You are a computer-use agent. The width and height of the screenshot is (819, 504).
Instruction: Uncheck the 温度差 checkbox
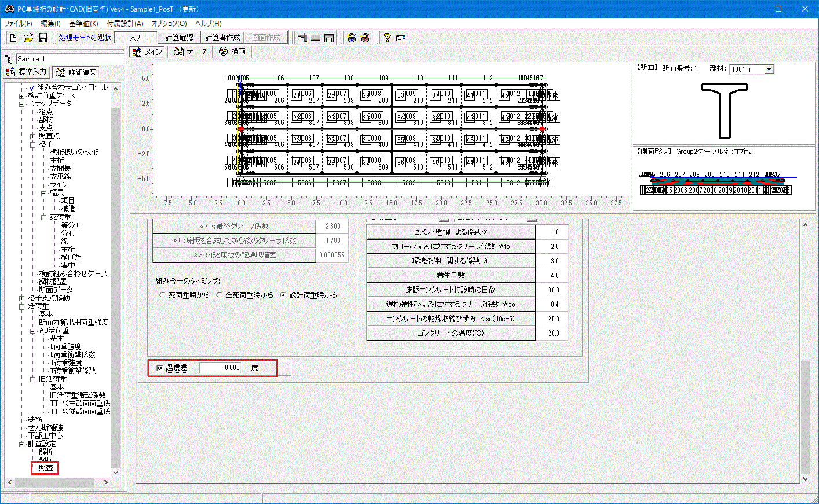160,368
